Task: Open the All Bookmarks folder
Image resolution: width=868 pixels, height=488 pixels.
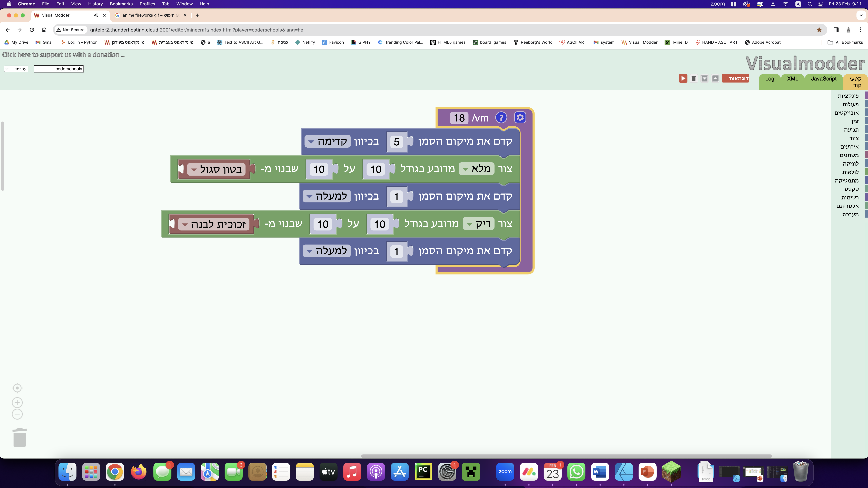Action: pyautogui.click(x=845, y=42)
